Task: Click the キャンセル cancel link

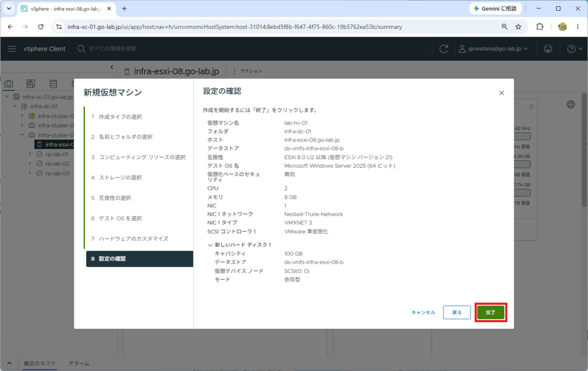Action: (x=423, y=312)
